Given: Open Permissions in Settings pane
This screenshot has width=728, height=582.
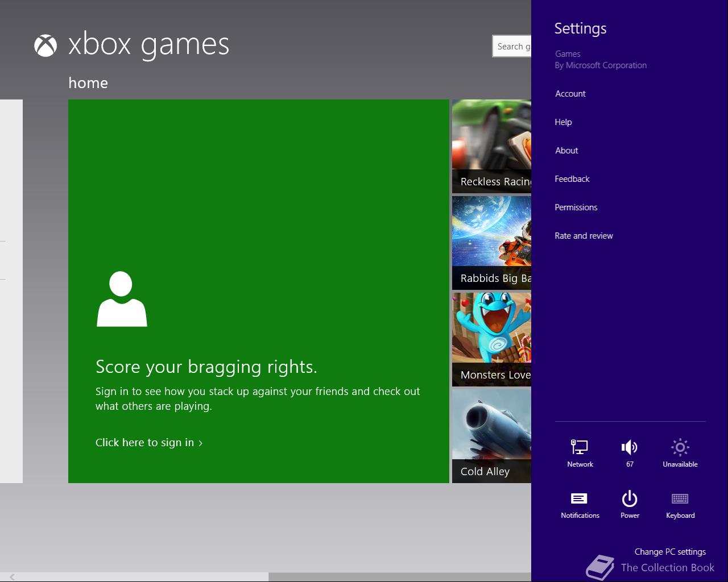Looking at the screenshot, I should click(x=576, y=207).
